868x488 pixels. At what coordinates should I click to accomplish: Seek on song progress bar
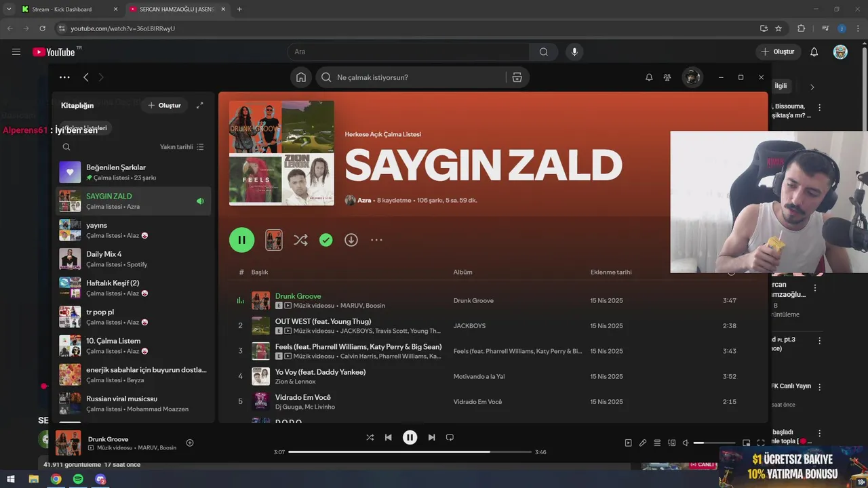tap(410, 452)
